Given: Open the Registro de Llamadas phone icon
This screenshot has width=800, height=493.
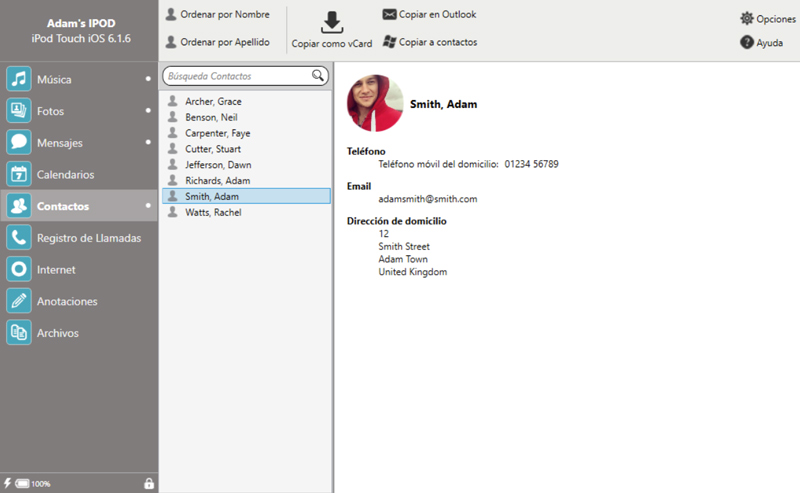Looking at the screenshot, I should tap(19, 237).
